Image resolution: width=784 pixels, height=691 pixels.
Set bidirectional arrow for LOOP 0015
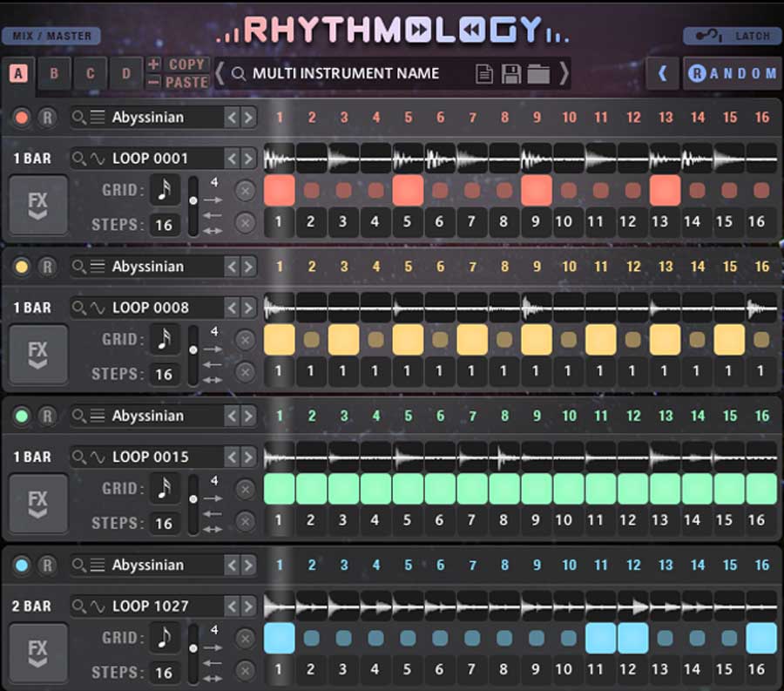click(213, 529)
